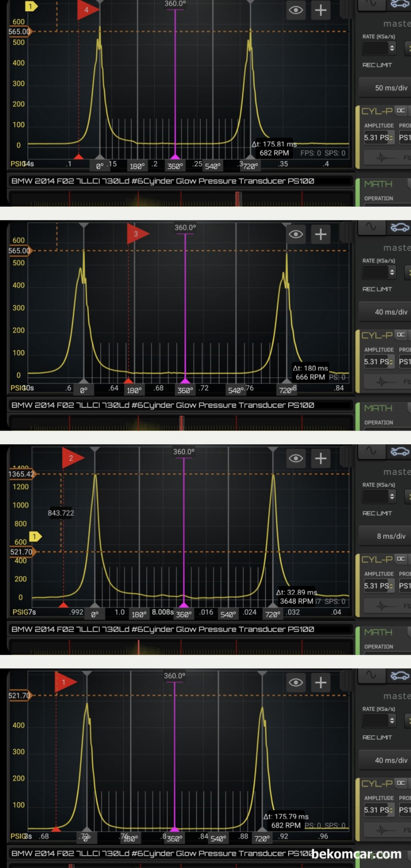Click the plus icon in the 8 ms/div panel

pyautogui.click(x=321, y=458)
